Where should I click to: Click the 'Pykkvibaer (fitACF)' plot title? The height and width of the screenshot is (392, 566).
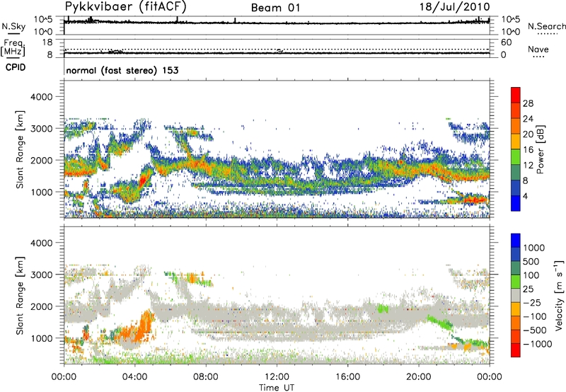(126, 6)
